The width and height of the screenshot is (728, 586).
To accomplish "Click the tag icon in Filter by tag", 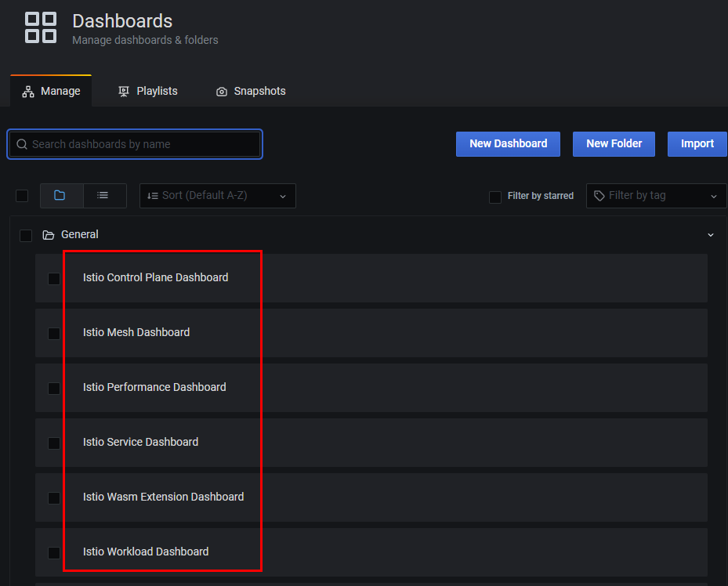I will coord(599,196).
